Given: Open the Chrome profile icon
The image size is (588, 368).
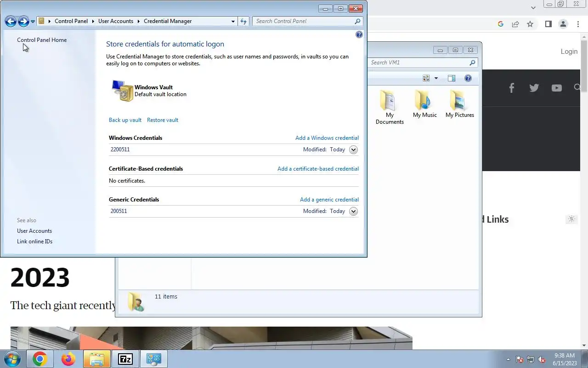Looking at the screenshot, I should (563, 24).
